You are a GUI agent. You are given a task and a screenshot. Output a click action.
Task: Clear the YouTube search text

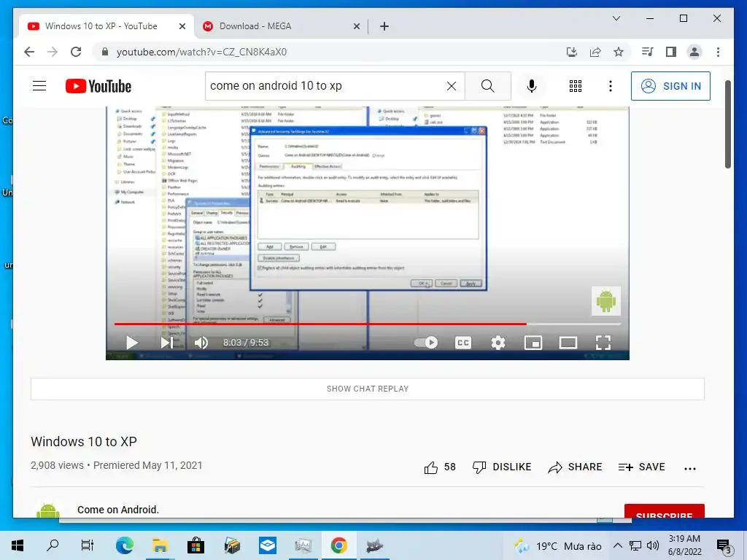(451, 86)
